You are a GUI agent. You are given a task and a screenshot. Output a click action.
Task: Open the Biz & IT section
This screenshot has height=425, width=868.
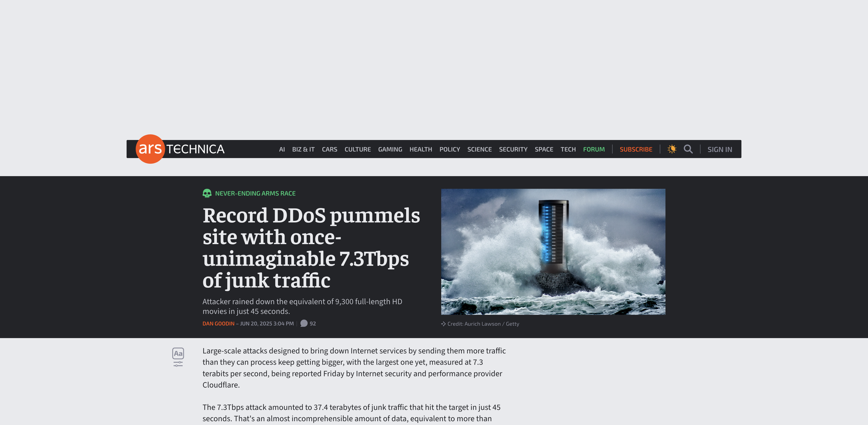coord(303,149)
